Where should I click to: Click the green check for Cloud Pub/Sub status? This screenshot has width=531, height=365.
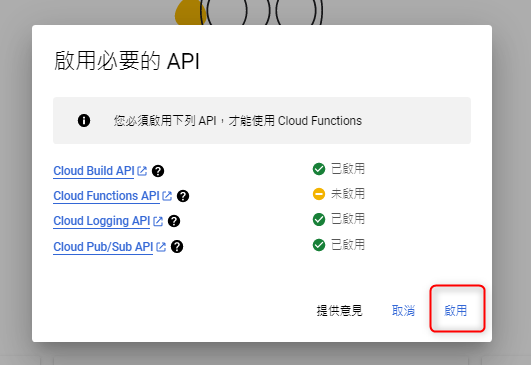pos(319,245)
